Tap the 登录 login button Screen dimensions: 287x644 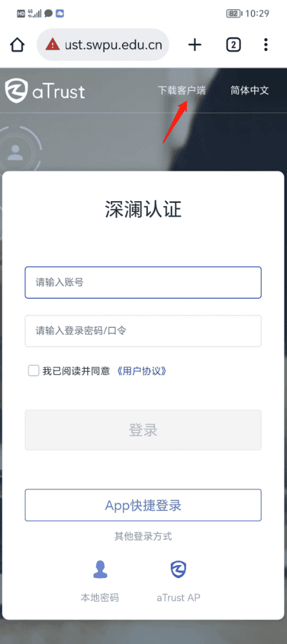point(143,430)
